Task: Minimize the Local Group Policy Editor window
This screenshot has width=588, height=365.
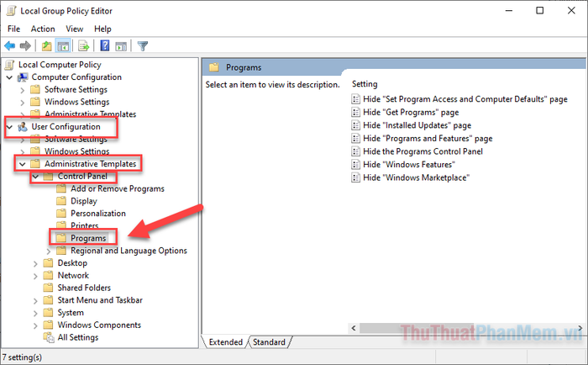Action: [509, 11]
